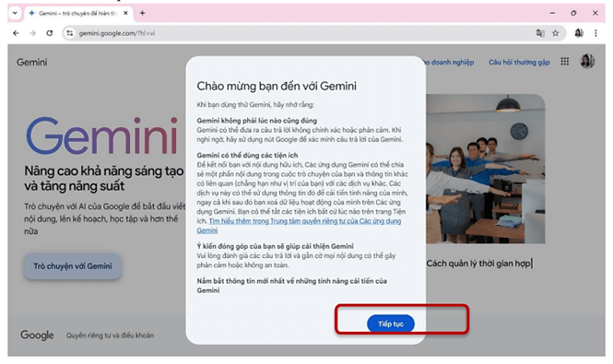Open the tab search dropdown arrow
This screenshot has height=364, width=613.
click(x=15, y=13)
